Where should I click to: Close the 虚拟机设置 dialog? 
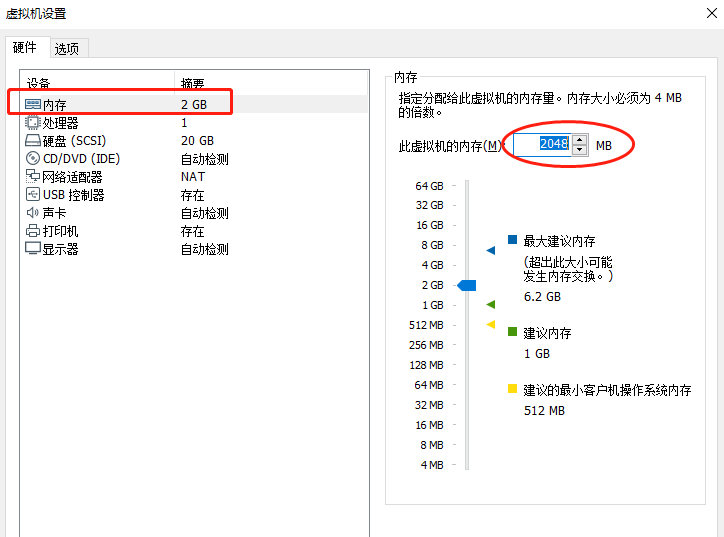click(x=712, y=13)
